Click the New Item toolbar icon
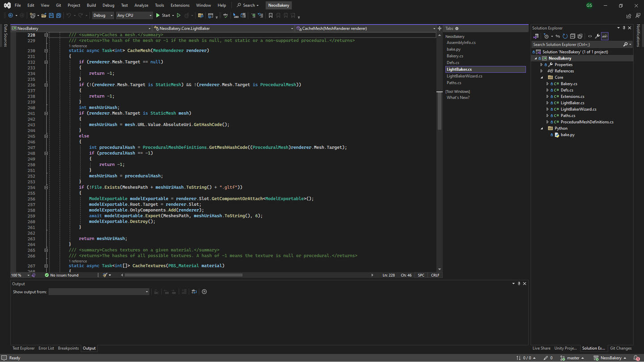The height and width of the screenshot is (362, 644). (32, 16)
